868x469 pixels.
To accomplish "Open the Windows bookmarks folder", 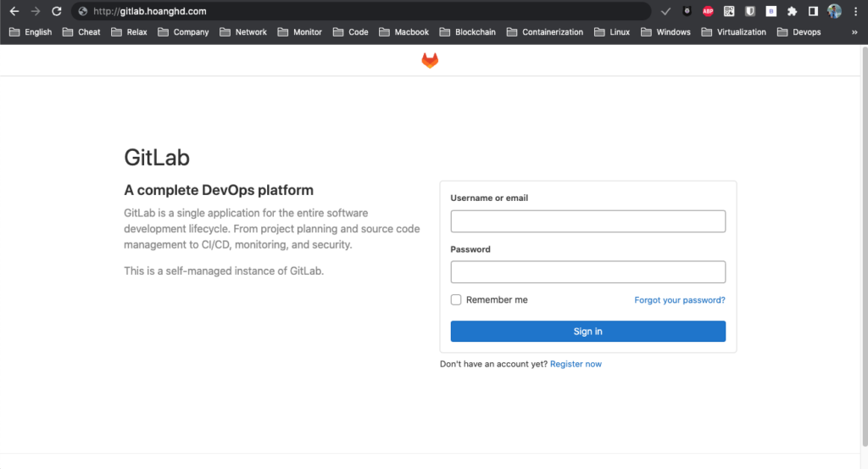I will [x=665, y=32].
